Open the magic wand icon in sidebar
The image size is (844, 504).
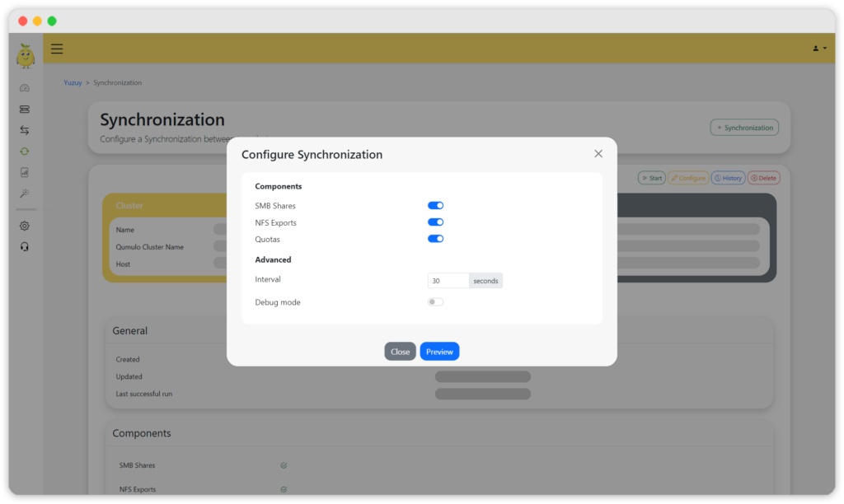pyautogui.click(x=25, y=193)
